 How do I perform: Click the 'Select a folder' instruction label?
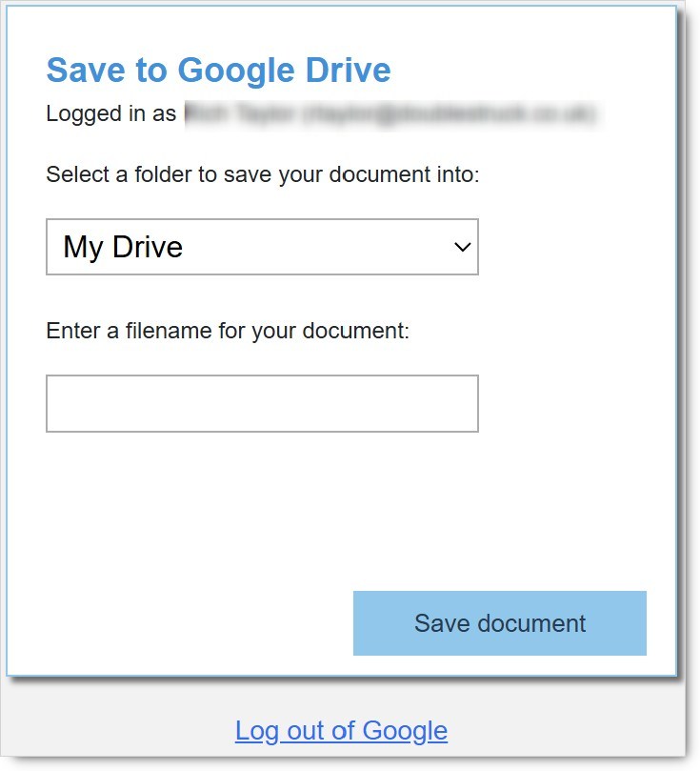click(262, 174)
